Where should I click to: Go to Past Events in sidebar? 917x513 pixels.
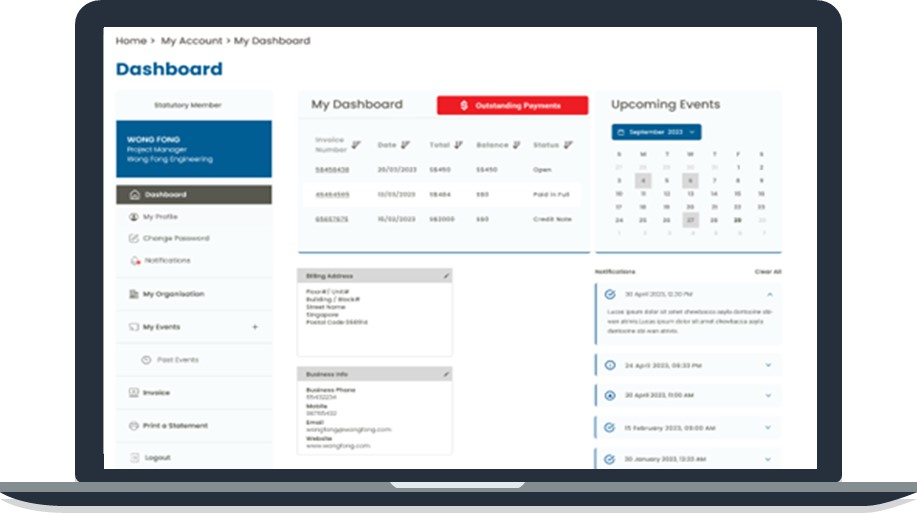point(177,359)
